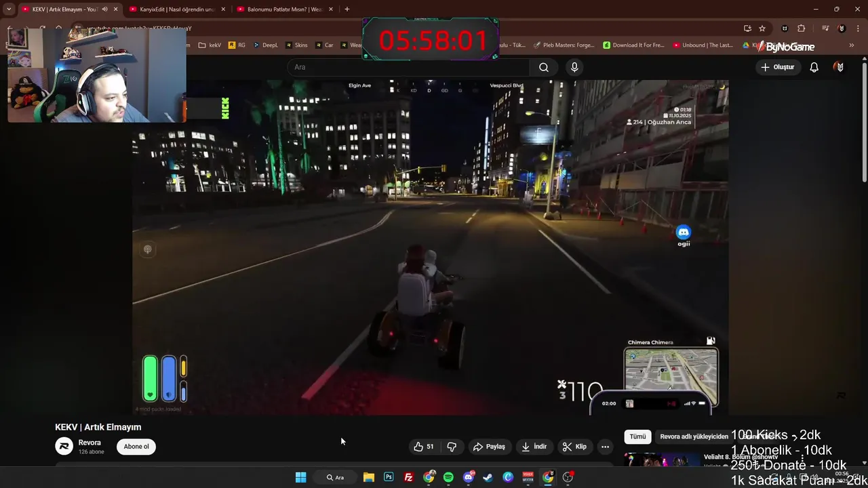
Task: Open the Car bookmark
Action: click(324, 45)
